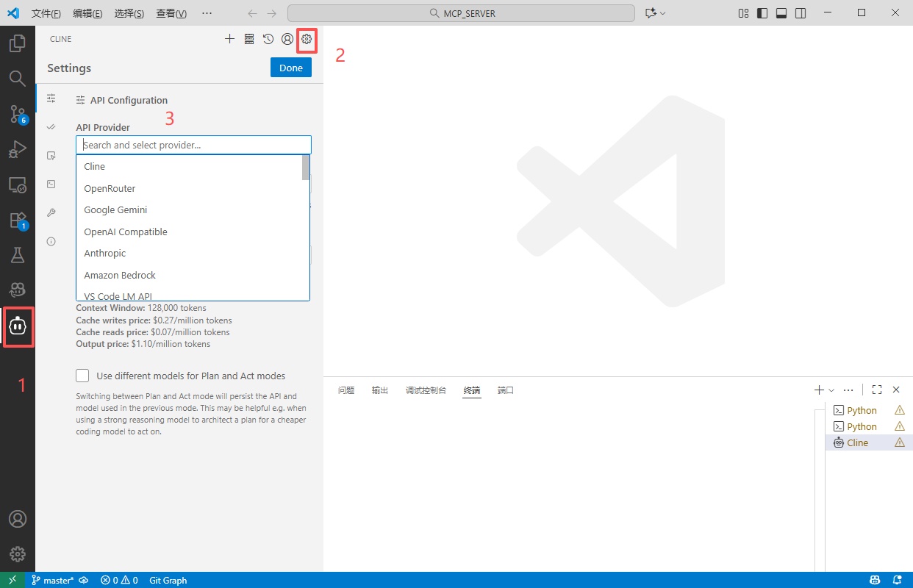Maximize the terminal panel size
Image resolution: width=913 pixels, height=588 pixels.
(877, 390)
